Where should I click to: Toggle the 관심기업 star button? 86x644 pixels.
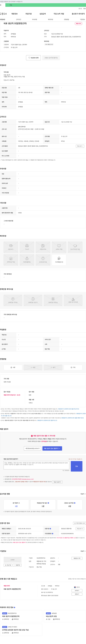tap(8, 565)
